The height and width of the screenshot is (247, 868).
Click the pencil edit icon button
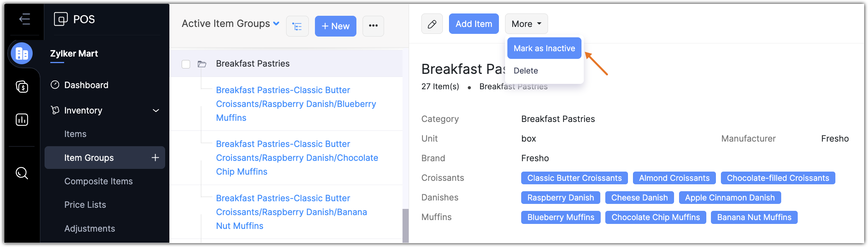point(432,24)
